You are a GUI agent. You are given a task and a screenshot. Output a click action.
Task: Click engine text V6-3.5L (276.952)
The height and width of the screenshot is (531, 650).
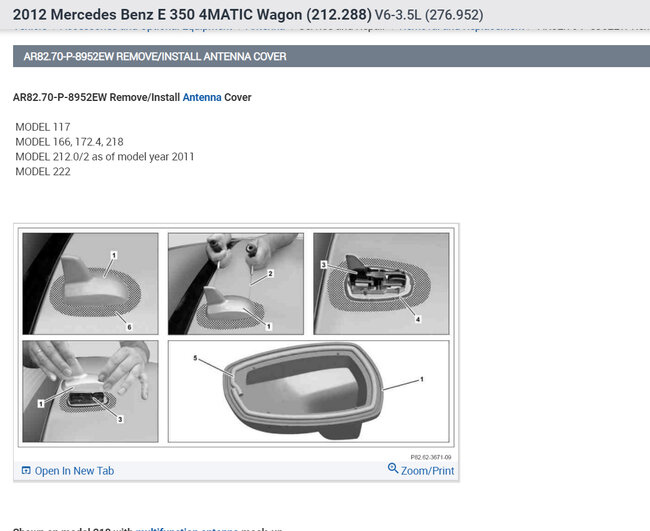tap(429, 15)
